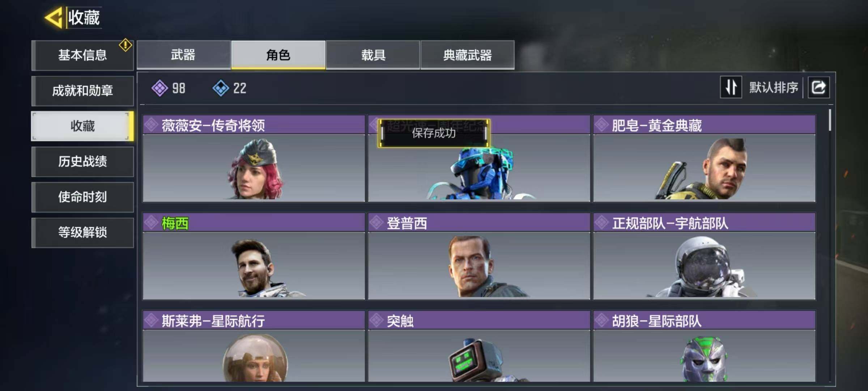Select the 梅西 character card
Image resolution: width=868 pixels, height=391 pixels.
coord(254,256)
